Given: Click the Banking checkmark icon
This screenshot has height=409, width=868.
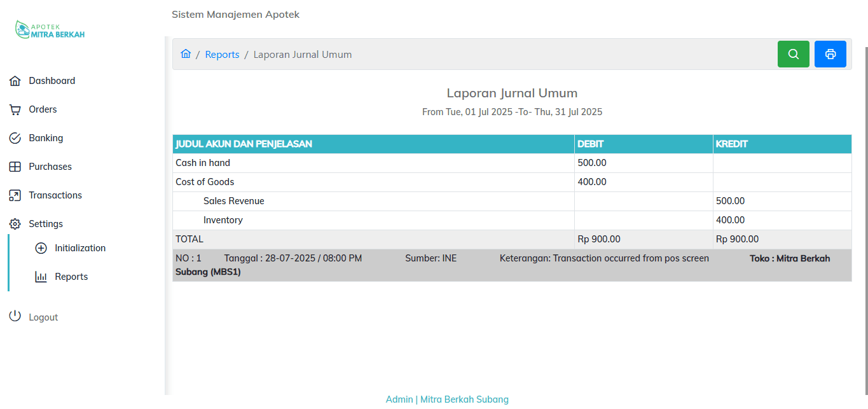Looking at the screenshot, I should 15,138.
